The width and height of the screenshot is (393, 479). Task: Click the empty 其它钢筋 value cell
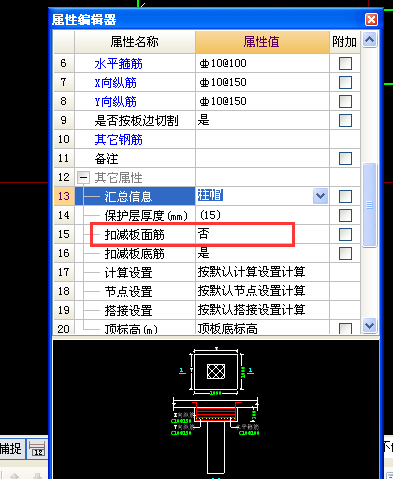[x=262, y=139]
